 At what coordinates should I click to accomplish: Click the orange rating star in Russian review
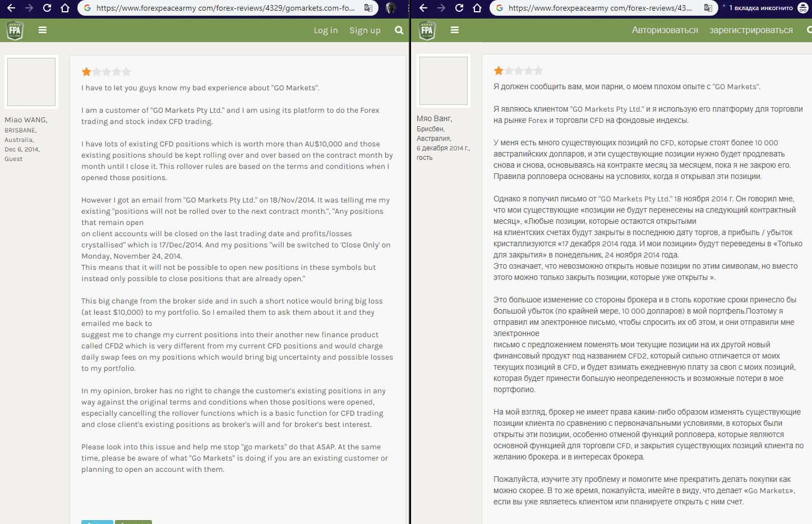tap(499, 71)
